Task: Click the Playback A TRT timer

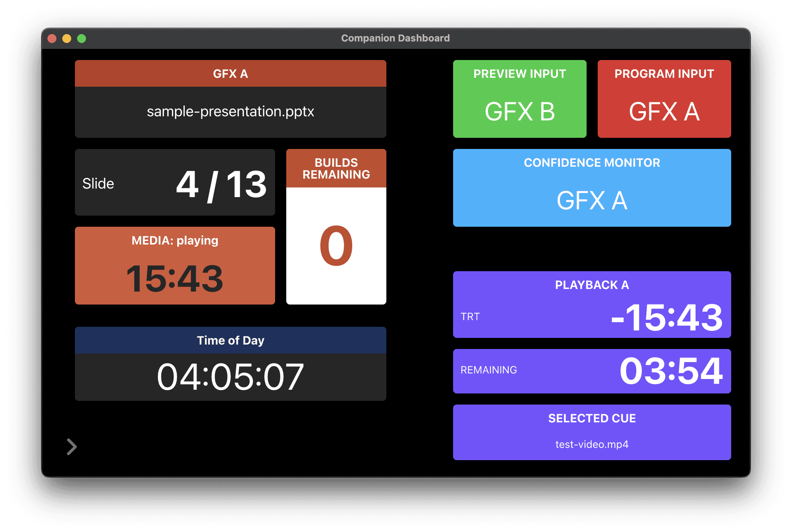Action: [666, 317]
